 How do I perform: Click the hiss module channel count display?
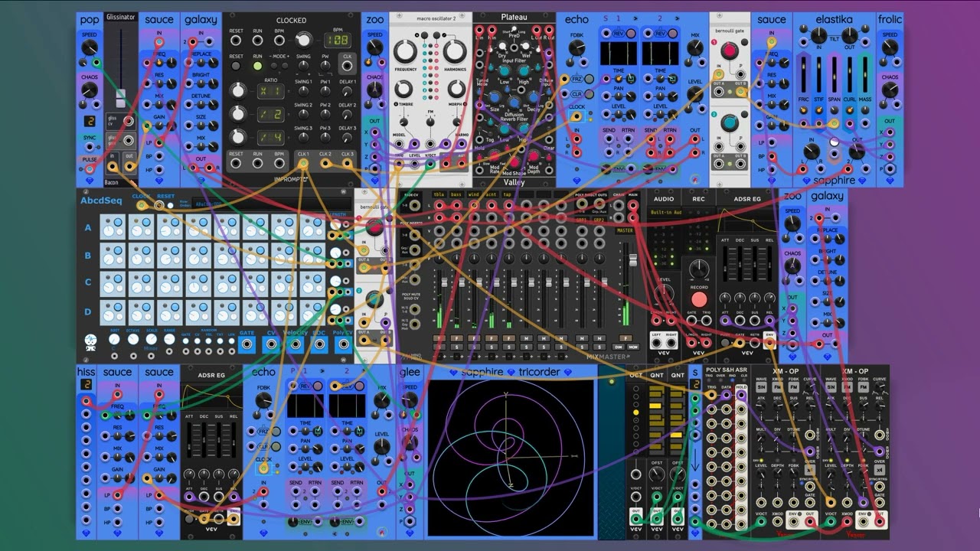[x=87, y=384]
